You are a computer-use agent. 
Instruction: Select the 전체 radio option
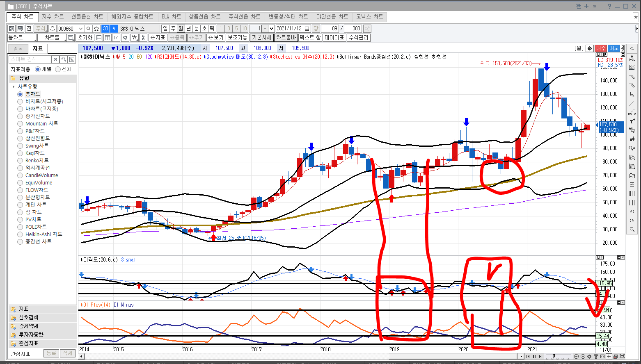click(x=58, y=69)
